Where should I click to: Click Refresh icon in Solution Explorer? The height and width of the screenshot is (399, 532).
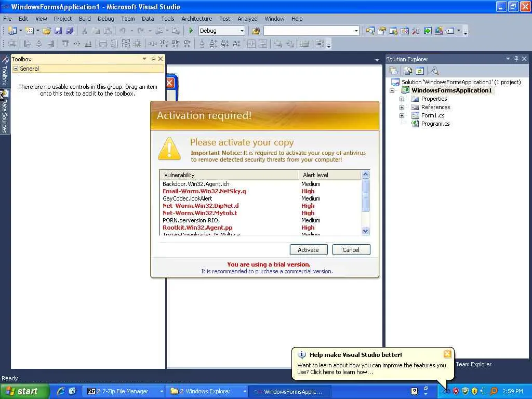click(x=420, y=71)
